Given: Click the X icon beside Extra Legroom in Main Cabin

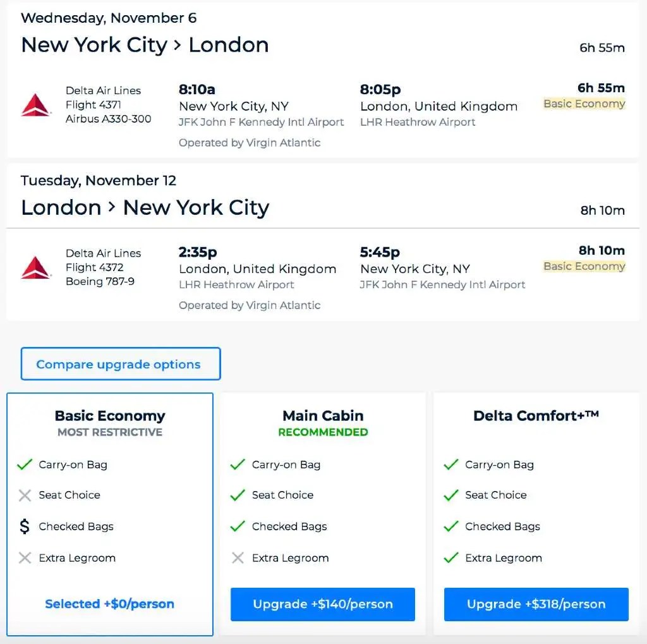Looking at the screenshot, I should coord(238,558).
